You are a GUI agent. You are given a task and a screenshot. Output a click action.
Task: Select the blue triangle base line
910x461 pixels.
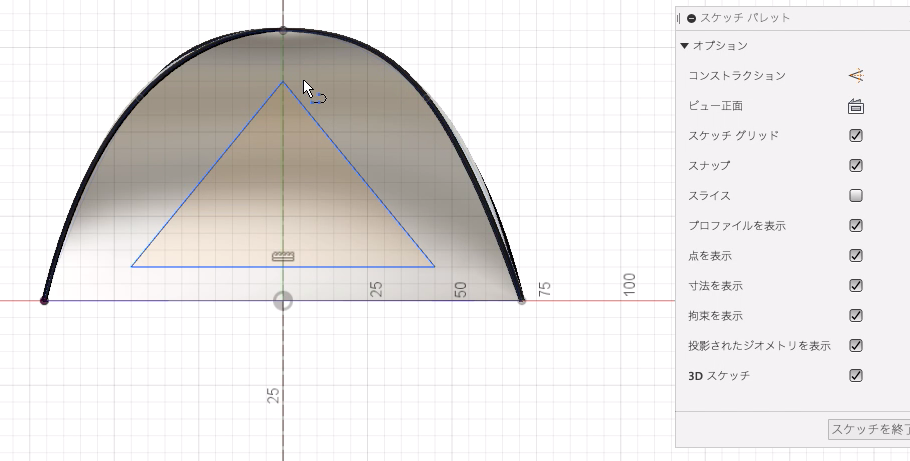click(283, 267)
